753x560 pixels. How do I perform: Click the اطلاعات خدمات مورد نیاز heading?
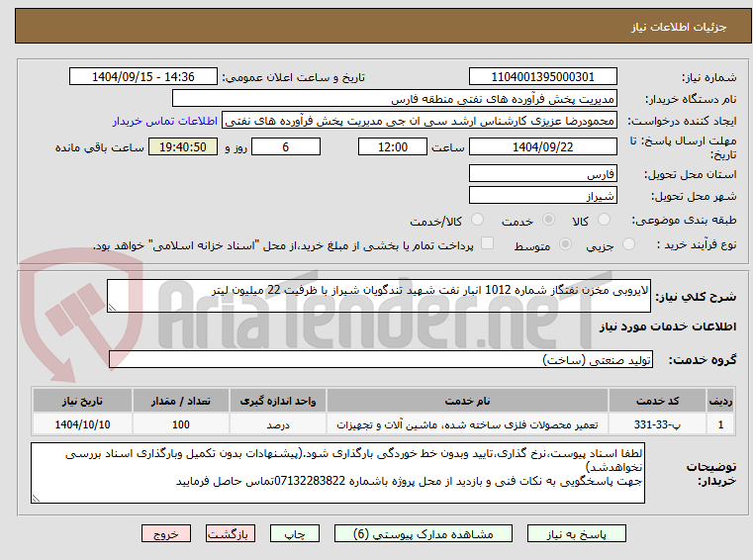668,327
